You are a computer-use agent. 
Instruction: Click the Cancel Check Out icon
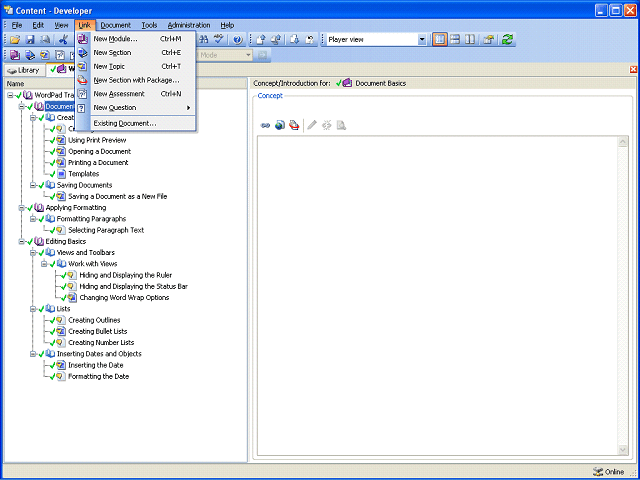[x=310, y=40]
